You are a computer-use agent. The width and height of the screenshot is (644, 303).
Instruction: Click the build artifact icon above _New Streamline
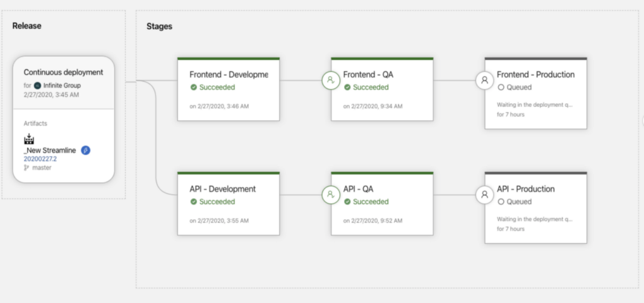[29, 139]
